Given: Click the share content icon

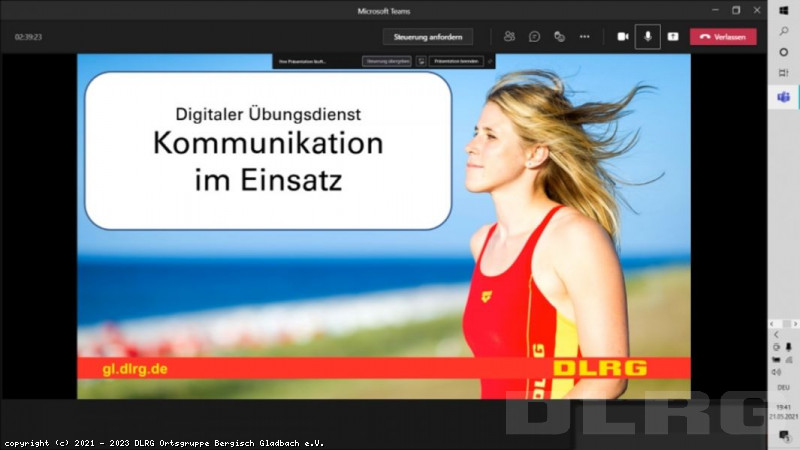Looking at the screenshot, I should pyautogui.click(x=673, y=37).
